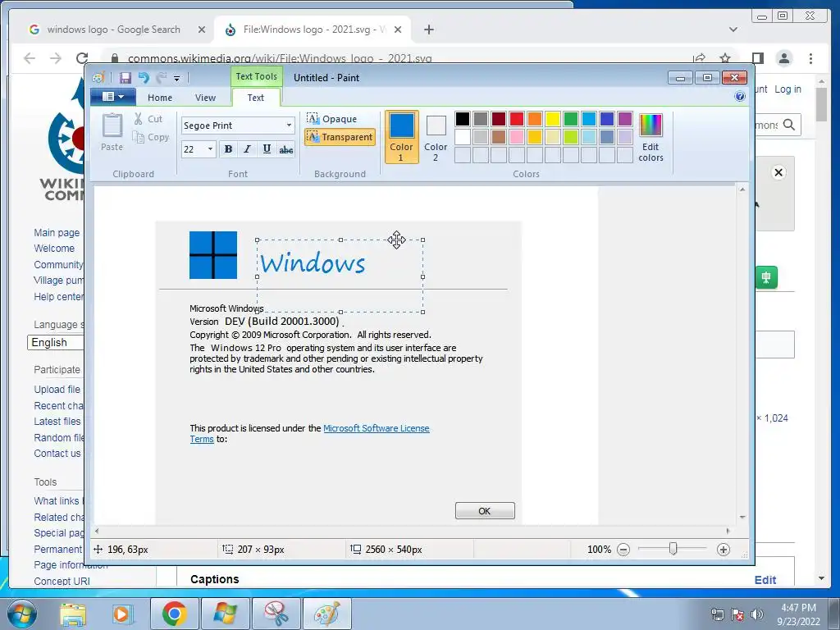
Task: Click the Wikimedia Commons address bar URL
Action: pos(280,58)
